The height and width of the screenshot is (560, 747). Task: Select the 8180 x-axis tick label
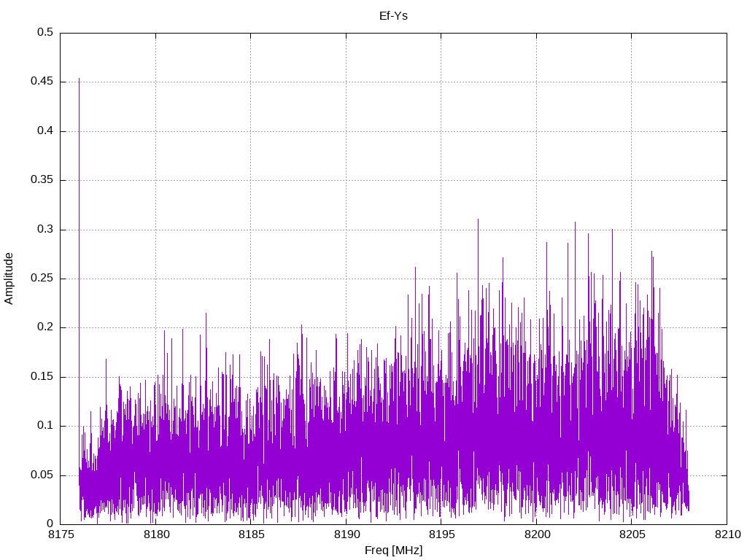click(155, 536)
